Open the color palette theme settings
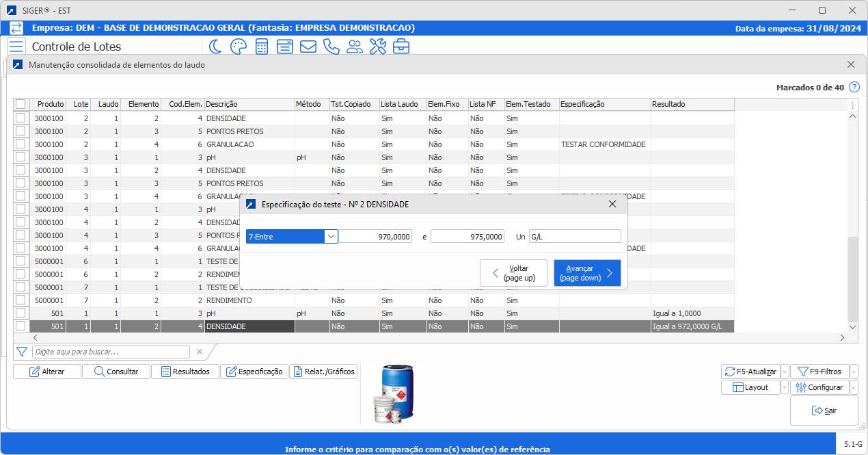The image size is (868, 455). (x=236, y=47)
